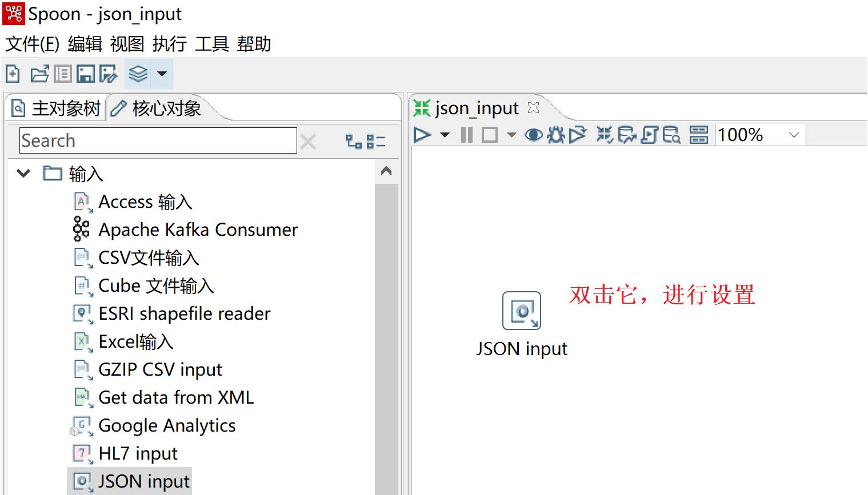Image resolution: width=868 pixels, height=495 pixels.
Task: Click the collapse-all list icon
Action: tap(376, 141)
